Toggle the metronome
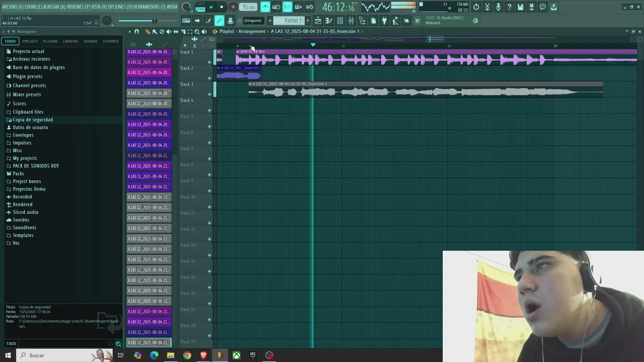 (265, 7)
